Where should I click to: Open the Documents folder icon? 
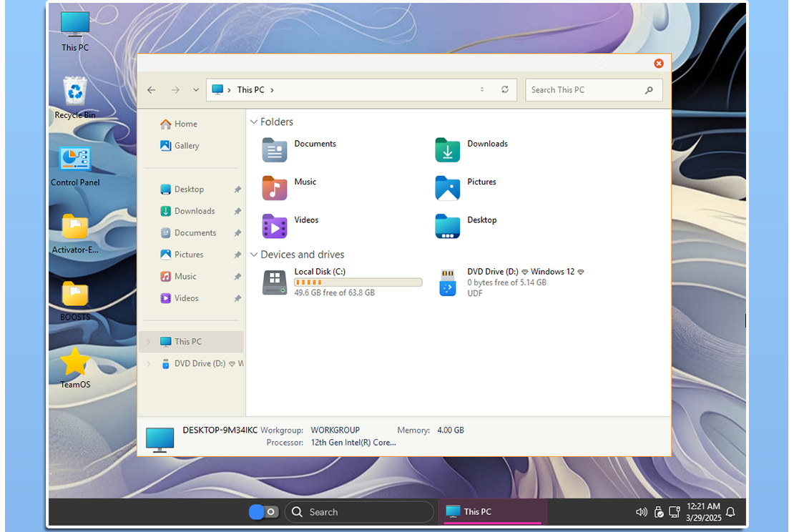[x=275, y=150]
